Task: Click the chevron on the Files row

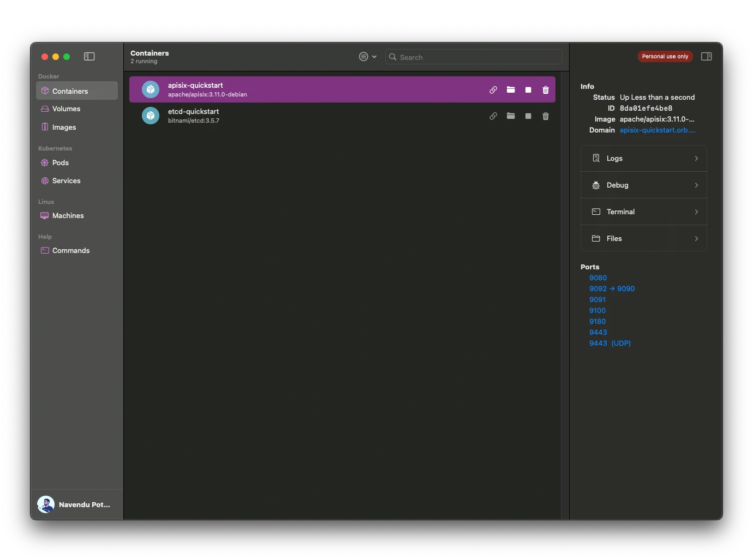Action: coord(696,238)
